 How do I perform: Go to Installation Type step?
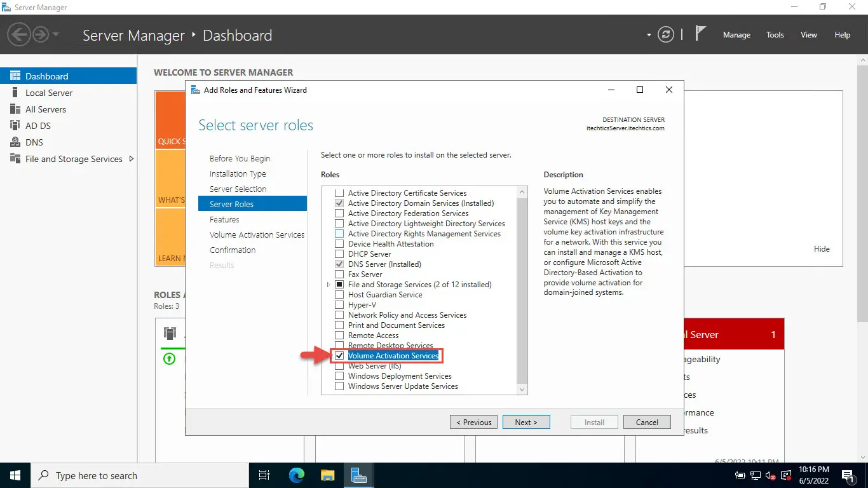(238, 174)
